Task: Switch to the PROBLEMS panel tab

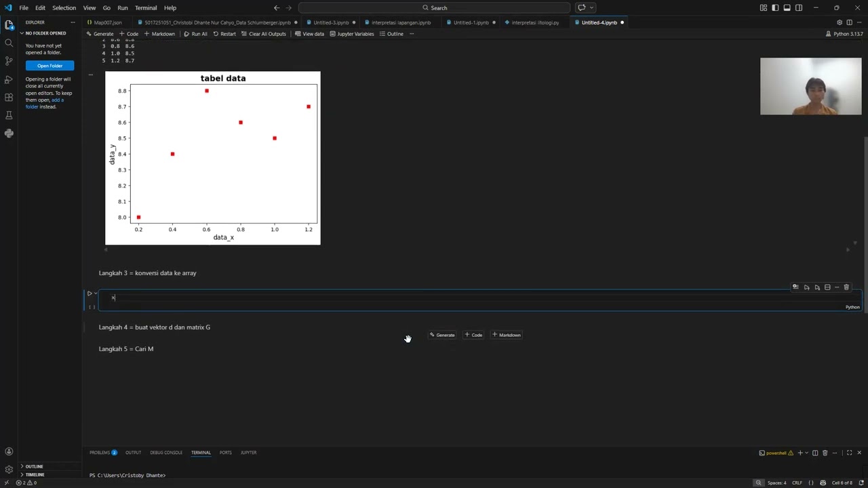Action: pos(103,453)
